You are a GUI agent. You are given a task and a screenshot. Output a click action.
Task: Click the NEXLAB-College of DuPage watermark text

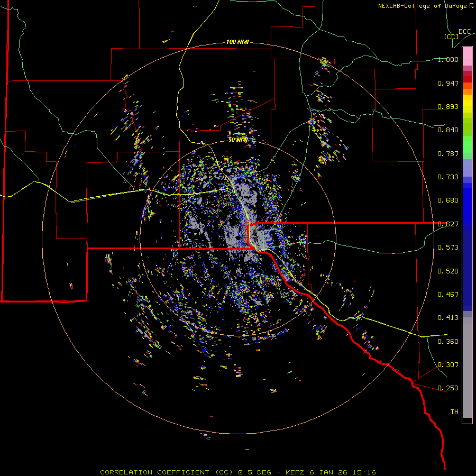click(426, 6)
